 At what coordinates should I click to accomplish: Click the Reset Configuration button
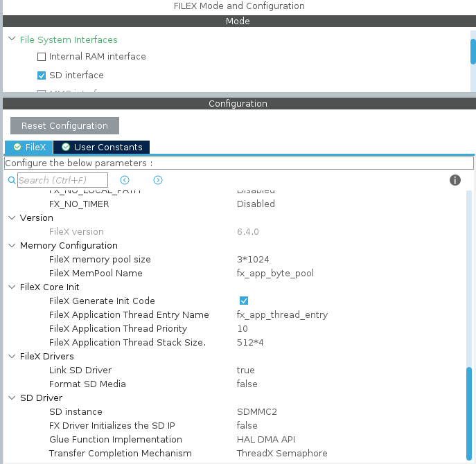pos(64,125)
